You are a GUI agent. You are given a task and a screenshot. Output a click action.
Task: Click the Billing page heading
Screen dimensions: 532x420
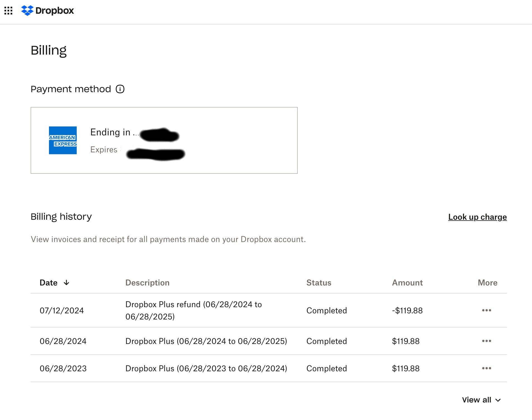click(x=49, y=51)
